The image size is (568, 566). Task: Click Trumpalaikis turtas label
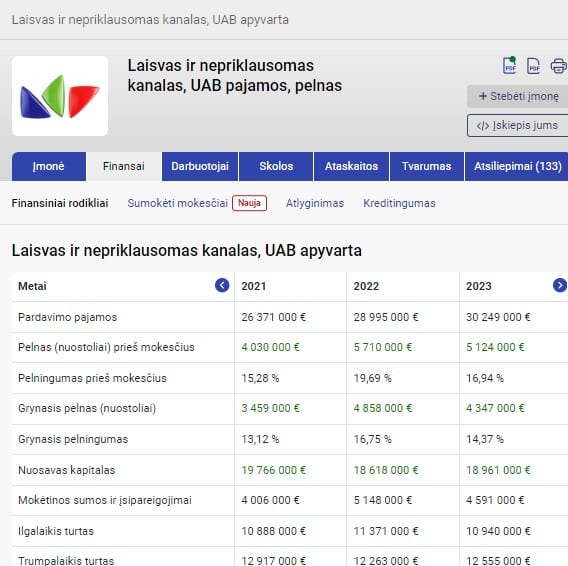(66, 561)
